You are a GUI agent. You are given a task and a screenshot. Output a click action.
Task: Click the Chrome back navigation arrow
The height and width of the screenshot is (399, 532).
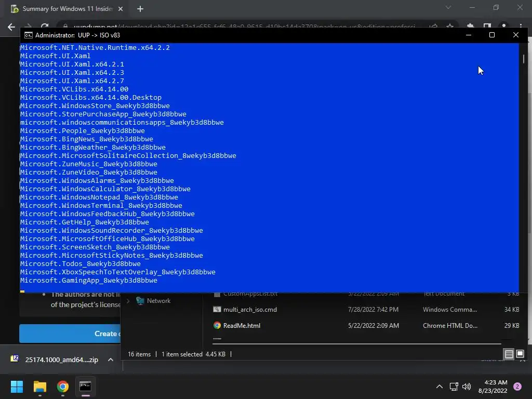tap(11, 27)
